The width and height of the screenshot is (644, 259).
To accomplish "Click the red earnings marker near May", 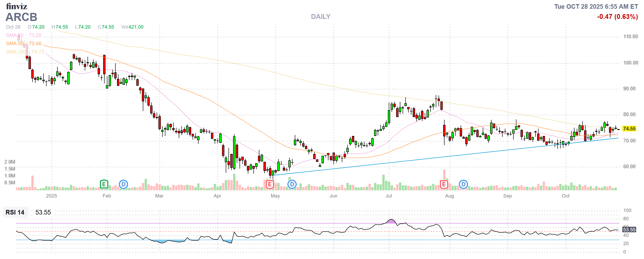I will tap(269, 185).
